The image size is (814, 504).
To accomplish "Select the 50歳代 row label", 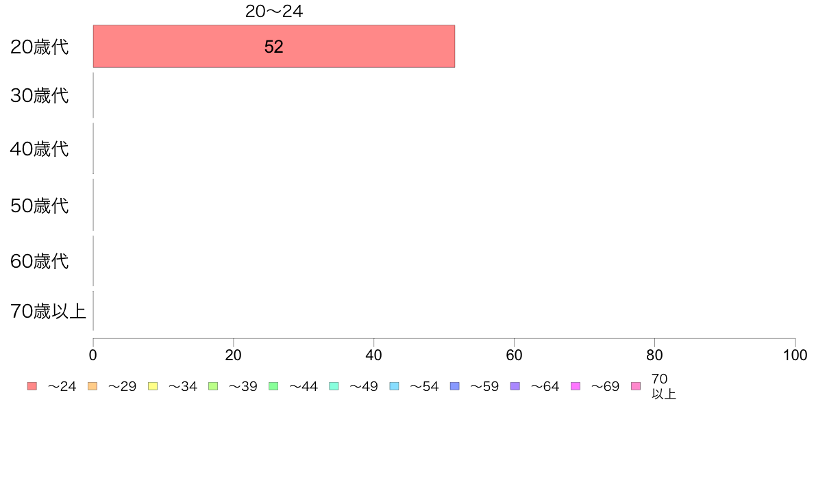I will tap(40, 205).
